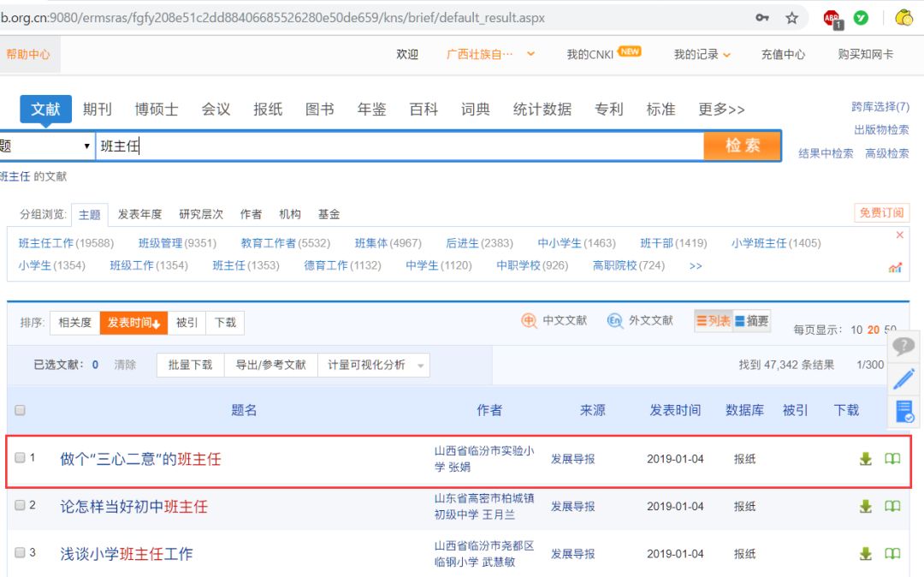The width and height of the screenshot is (924, 577).
Task: Check the box for result 2
Action: point(21,505)
